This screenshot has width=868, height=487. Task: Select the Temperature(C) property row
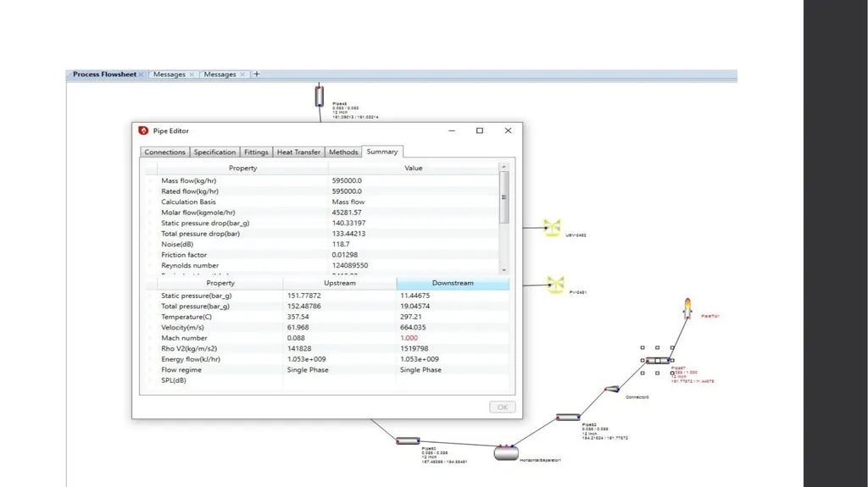pyautogui.click(x=327, y=317)
